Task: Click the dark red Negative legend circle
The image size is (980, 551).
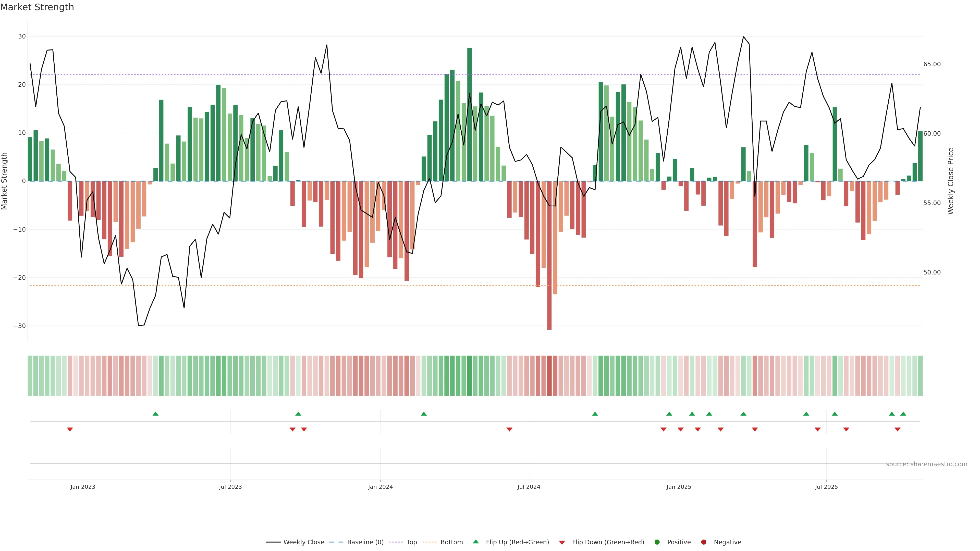Action: pos(703,542)
